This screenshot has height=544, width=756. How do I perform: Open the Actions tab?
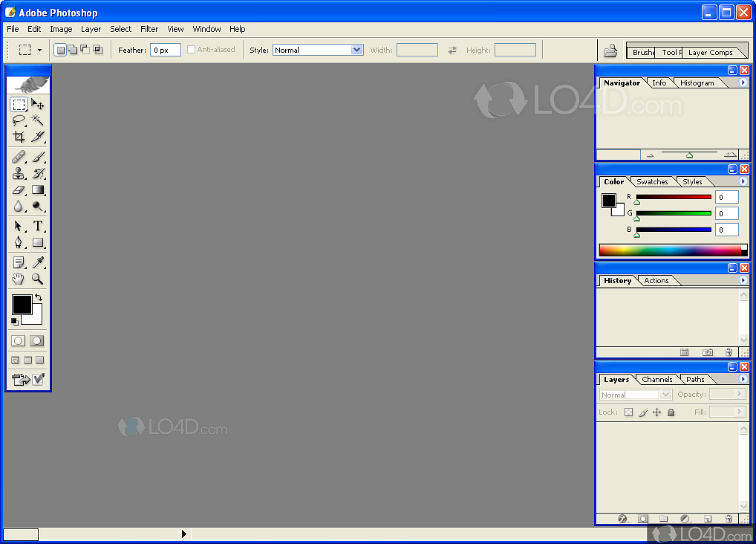tap(656, 281)
